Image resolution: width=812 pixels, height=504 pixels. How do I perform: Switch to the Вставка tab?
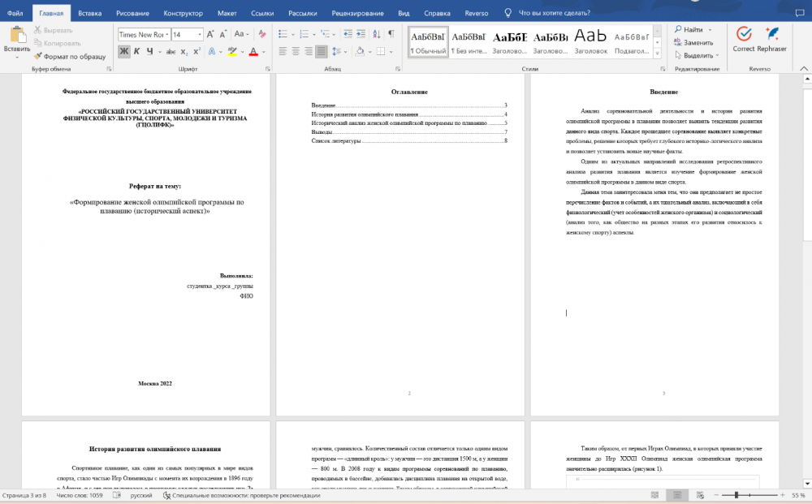pos(89,13)
